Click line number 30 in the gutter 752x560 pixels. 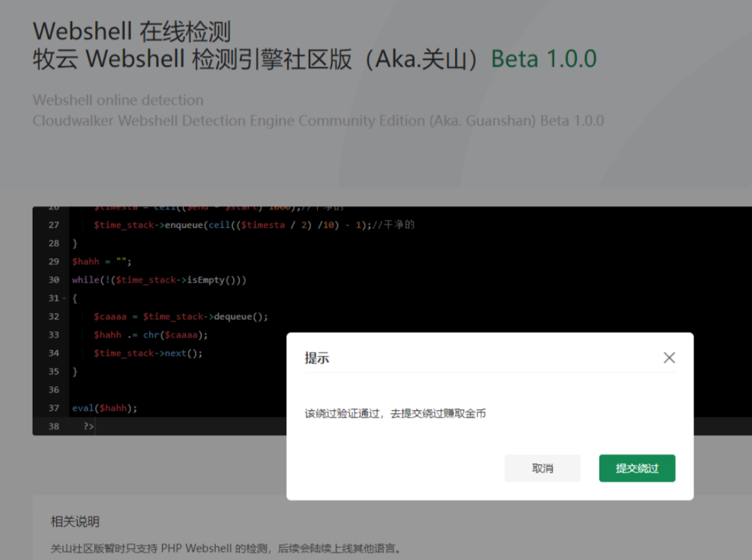(53, 280)
